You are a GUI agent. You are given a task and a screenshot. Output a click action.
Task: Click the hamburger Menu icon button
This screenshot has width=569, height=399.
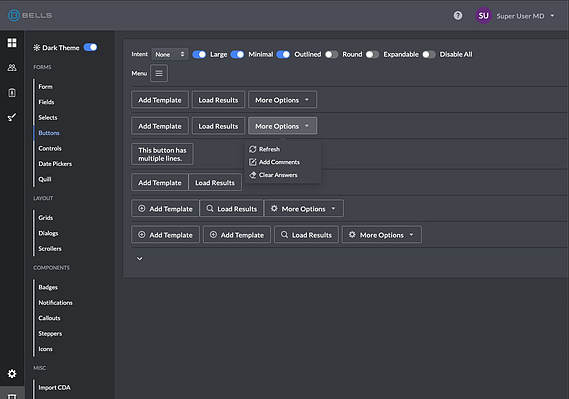click(159, 73)
